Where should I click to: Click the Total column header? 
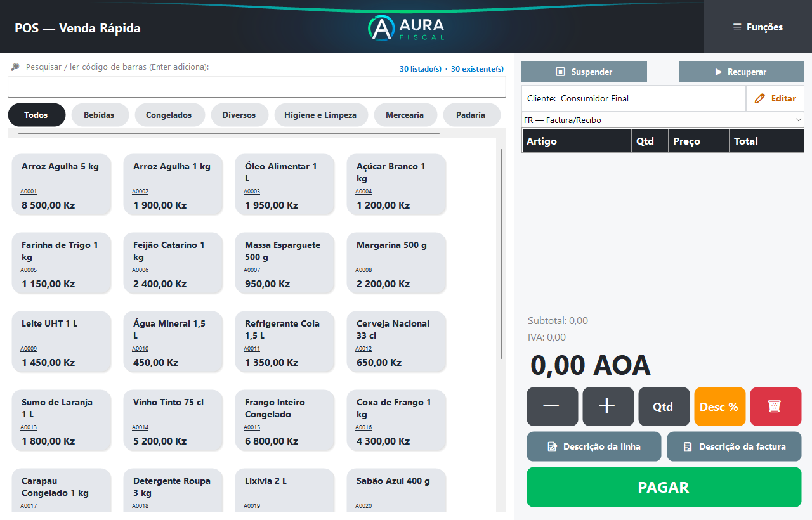[x=767, y=141]
